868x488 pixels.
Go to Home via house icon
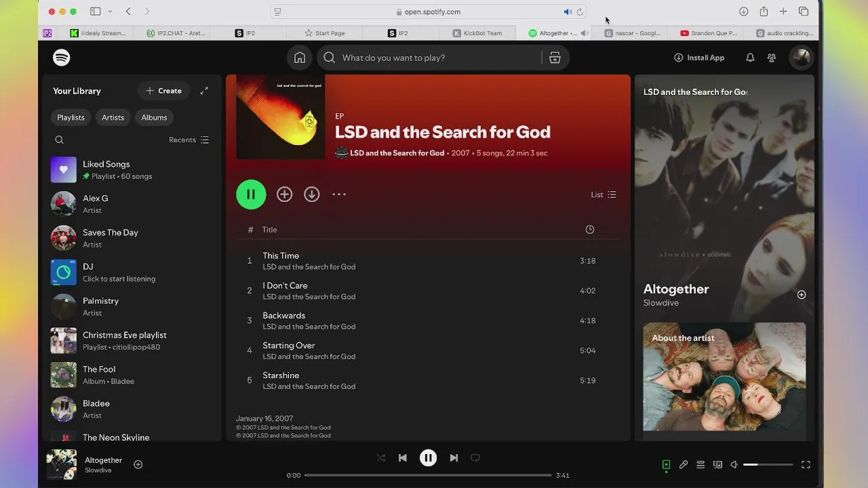(300, 58)
